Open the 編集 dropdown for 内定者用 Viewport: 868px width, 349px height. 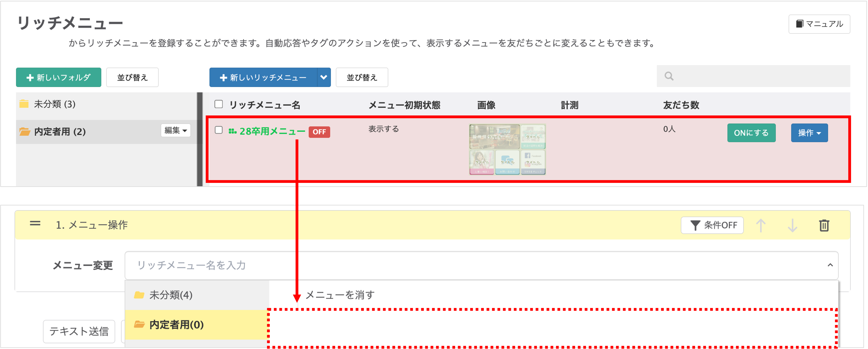(176, 130)
